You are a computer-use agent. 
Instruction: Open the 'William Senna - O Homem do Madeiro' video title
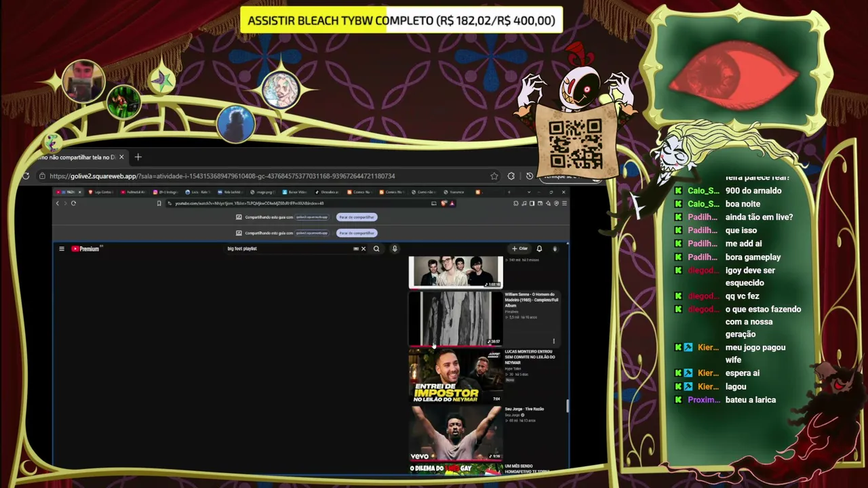point(532,300)
